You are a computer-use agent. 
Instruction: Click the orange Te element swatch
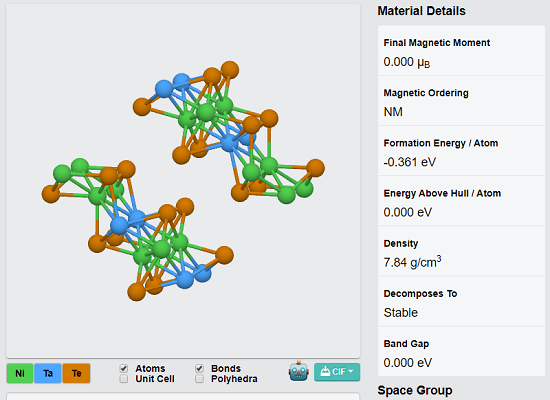tap(76, 373)
